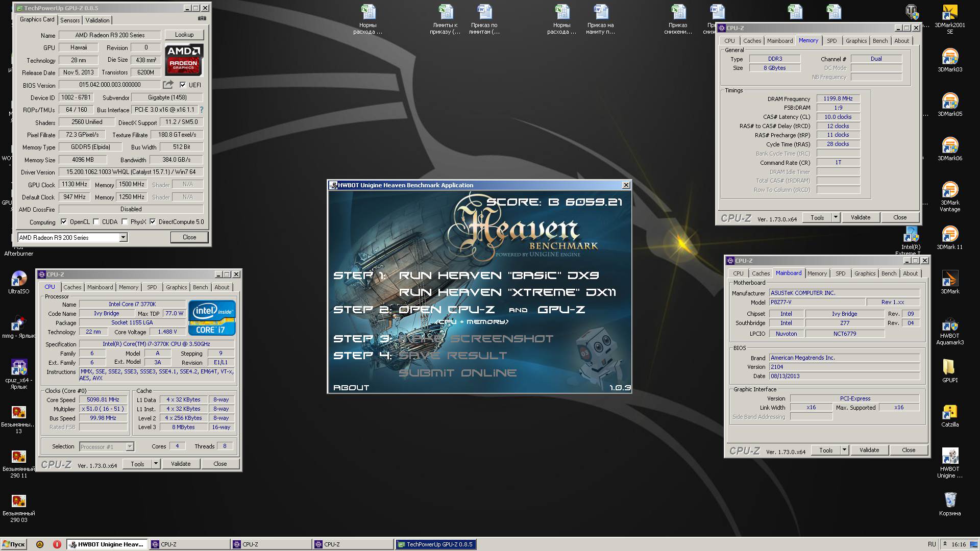Click the red Opera icon in the taskbar

pyautogui.click(x=57, y=544)
